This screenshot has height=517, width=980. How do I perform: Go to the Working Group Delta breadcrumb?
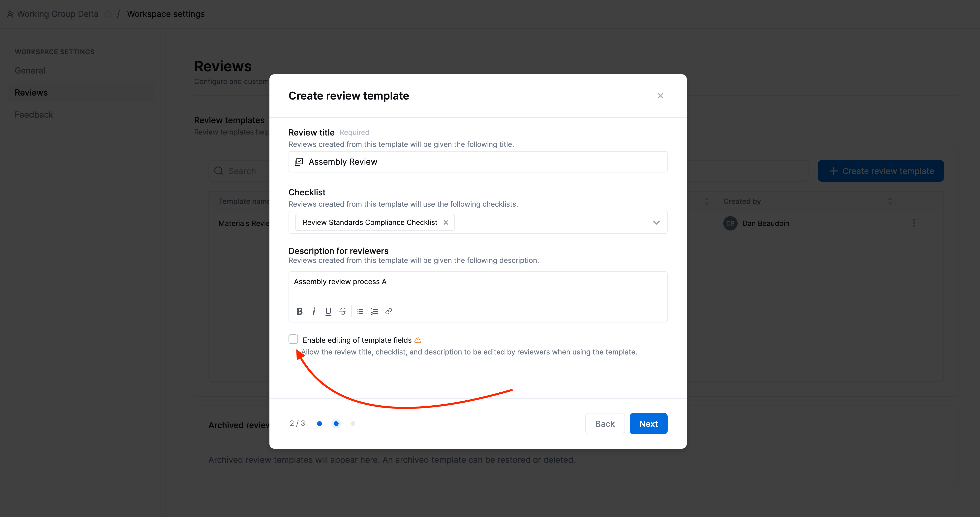point(58,14)
